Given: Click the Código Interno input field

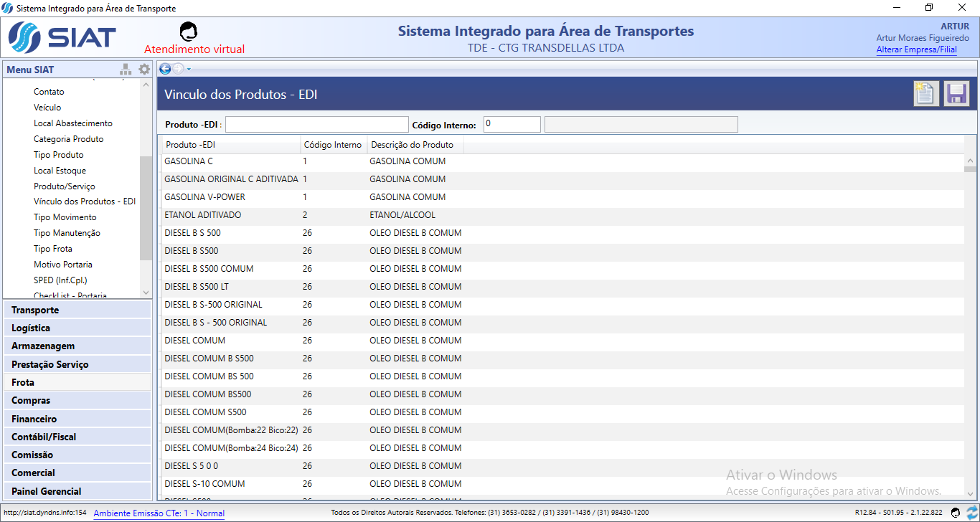Looking at the screenshot, I should pos(512,125).
